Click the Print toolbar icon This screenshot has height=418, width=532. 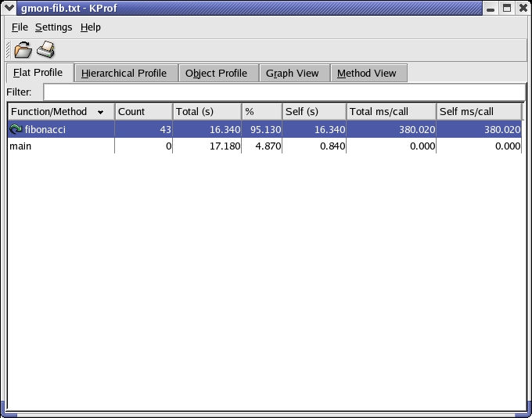tap(46, 51)
